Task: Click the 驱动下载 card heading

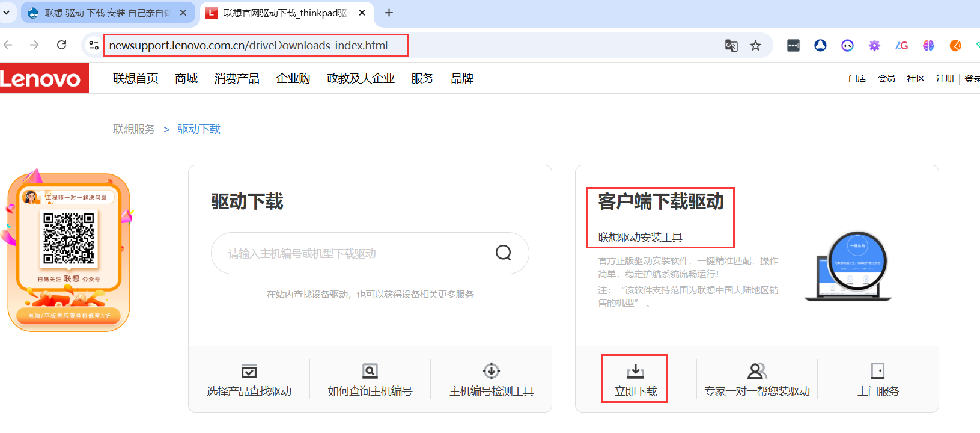Action: click(x=247, y=202)
